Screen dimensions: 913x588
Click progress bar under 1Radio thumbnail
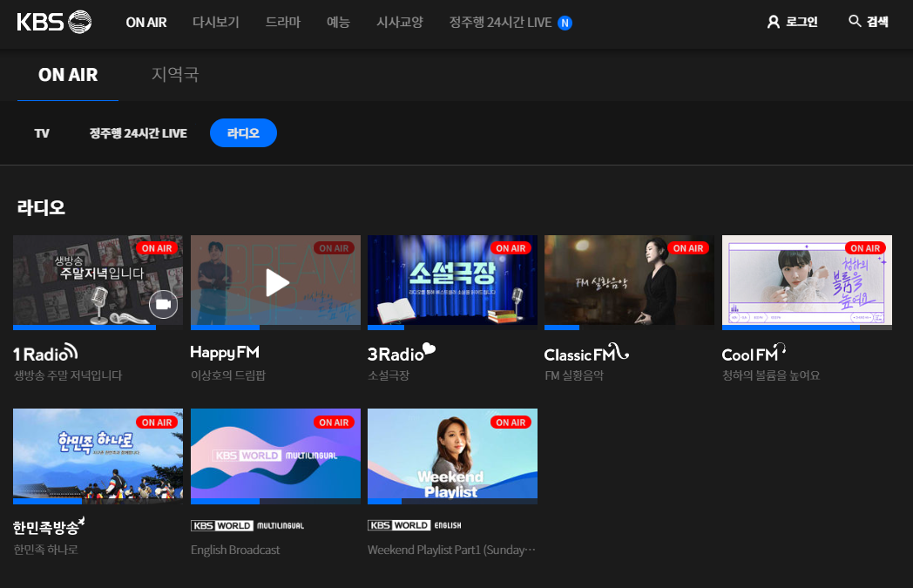pos(98,328)
